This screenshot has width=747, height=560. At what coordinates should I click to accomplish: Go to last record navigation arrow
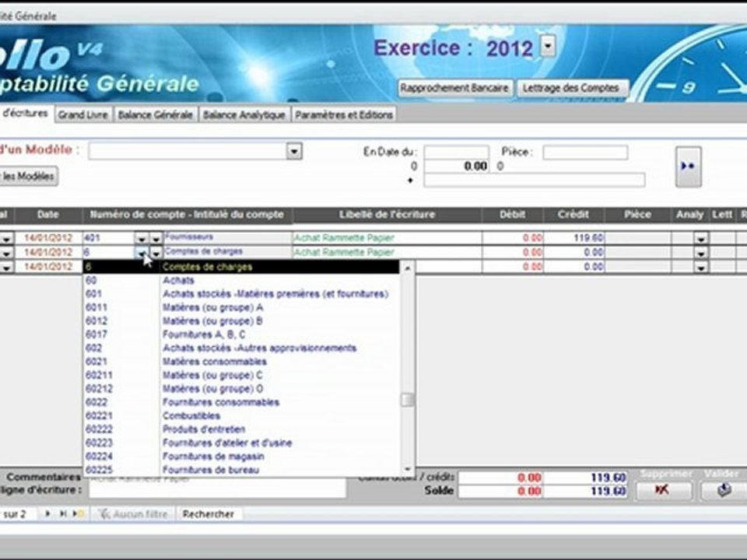click(x=62, y=514)
